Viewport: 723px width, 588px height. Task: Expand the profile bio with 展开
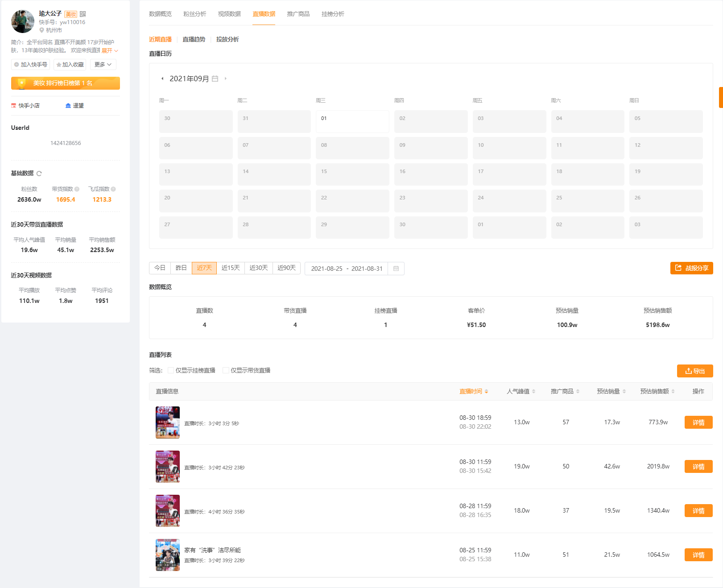(x=110, y=50)
